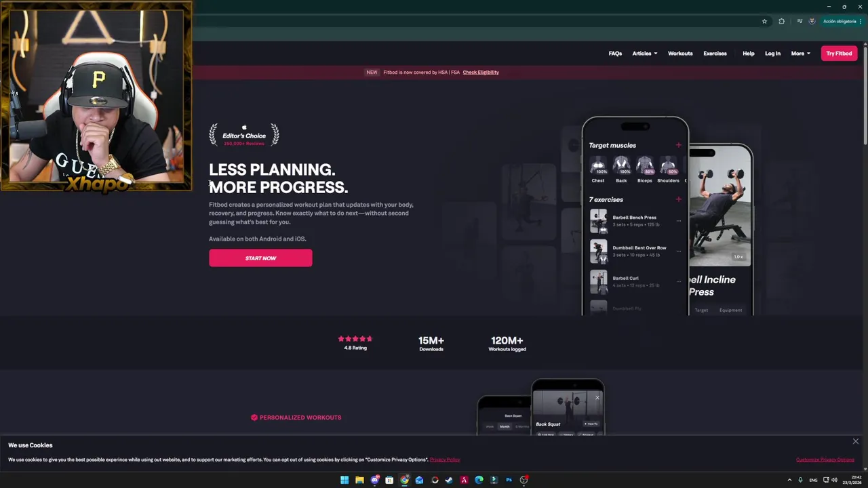Click the 120M+ Workouts logged stat

tap(507, 344)
